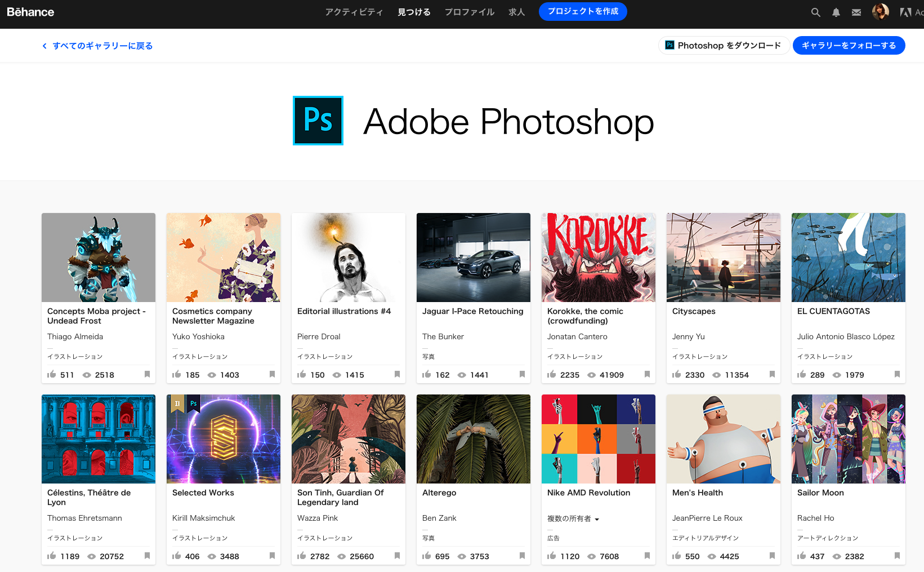Open Jaguar I-Pace car thumbnail
924x572 pixels.
[x=474, y=258]
